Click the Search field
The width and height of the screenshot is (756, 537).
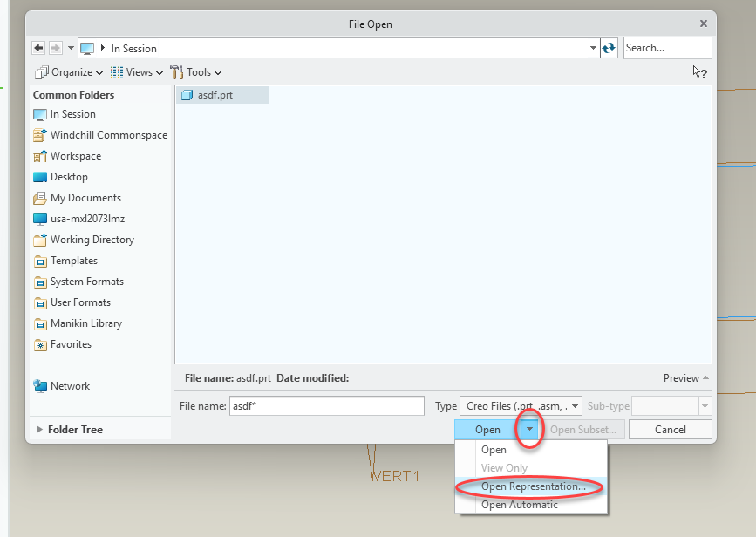pos(667,48)
